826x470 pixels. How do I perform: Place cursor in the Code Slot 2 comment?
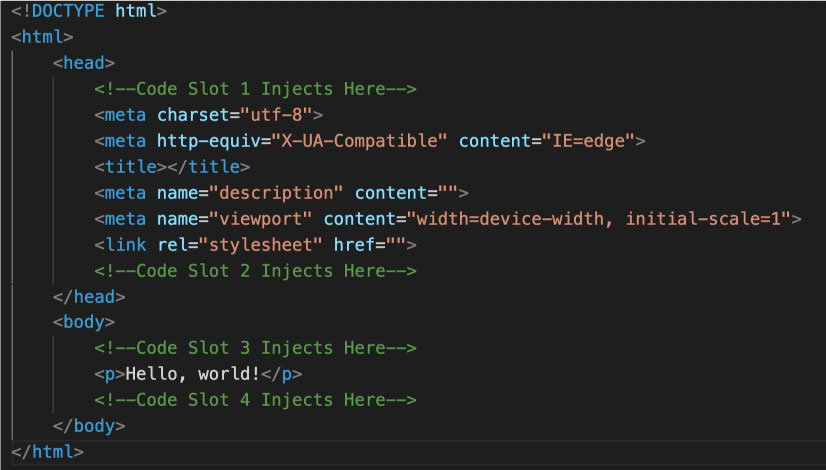tap(255, 271)
